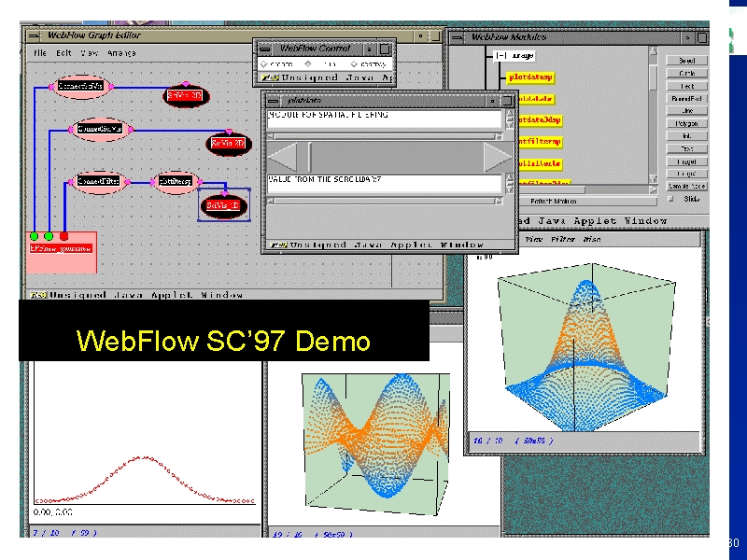Image resolution: width=747 pixels, height=560 pixels.
Task: Open the WebFlow Control window menu button
Action: click(264, 49)
